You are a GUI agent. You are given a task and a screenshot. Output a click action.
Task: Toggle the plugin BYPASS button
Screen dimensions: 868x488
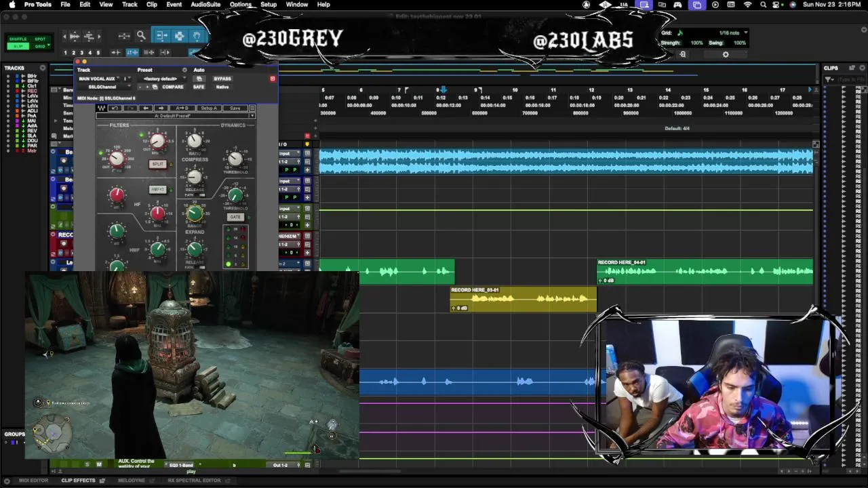[222, 79]
